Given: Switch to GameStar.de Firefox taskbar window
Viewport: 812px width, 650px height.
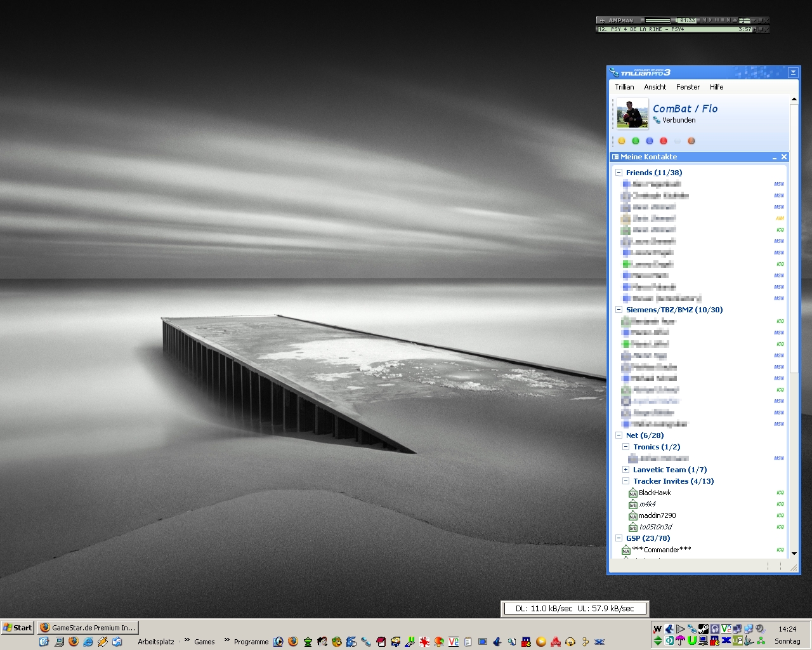Looking at the screenshot, I should tap(88, 628).
